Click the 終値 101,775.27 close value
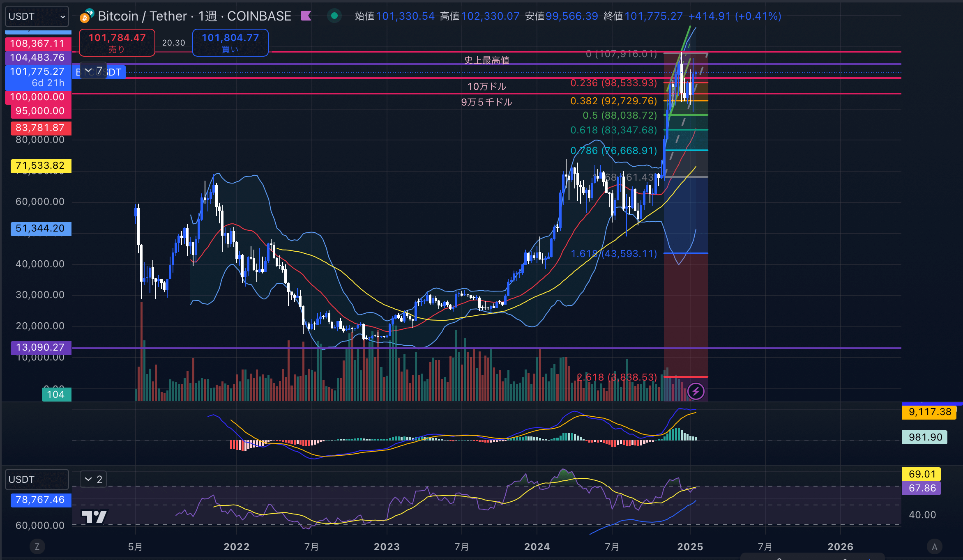This screenshot has height=560, width=963. click(643, 16)
